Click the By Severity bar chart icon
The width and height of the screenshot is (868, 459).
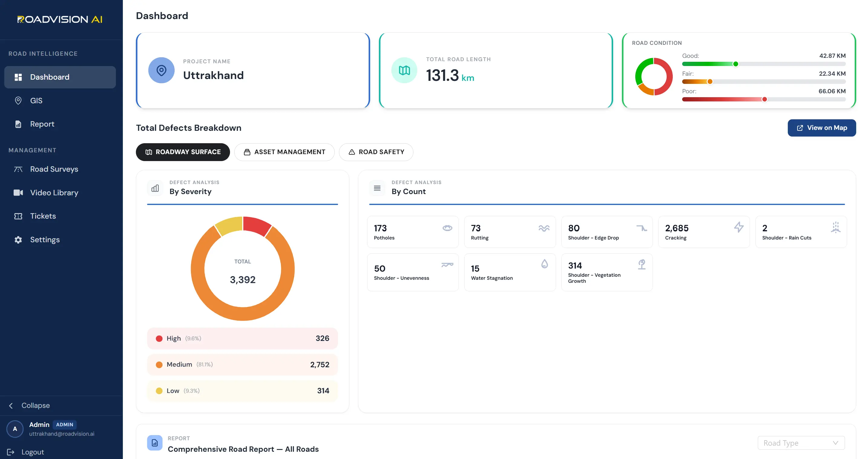[155, 188]
